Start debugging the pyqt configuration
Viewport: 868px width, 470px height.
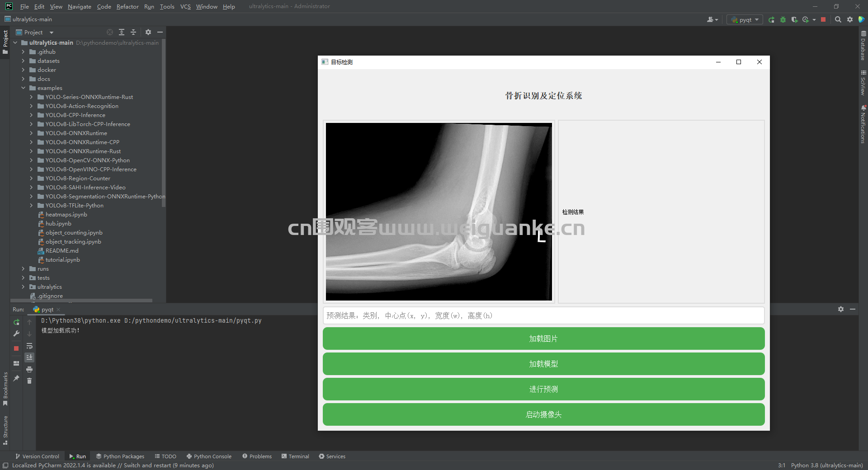pyautogui.click(x=783, y=19)
